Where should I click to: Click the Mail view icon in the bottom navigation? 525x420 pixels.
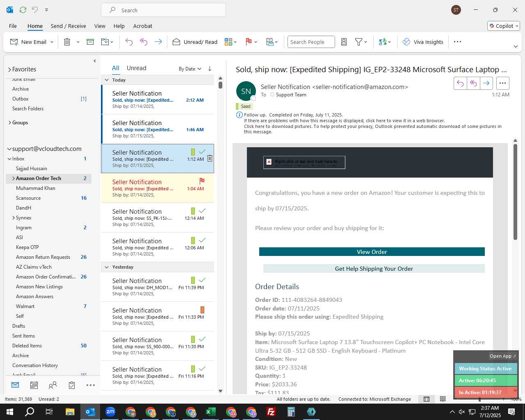(x=15, y=385)
